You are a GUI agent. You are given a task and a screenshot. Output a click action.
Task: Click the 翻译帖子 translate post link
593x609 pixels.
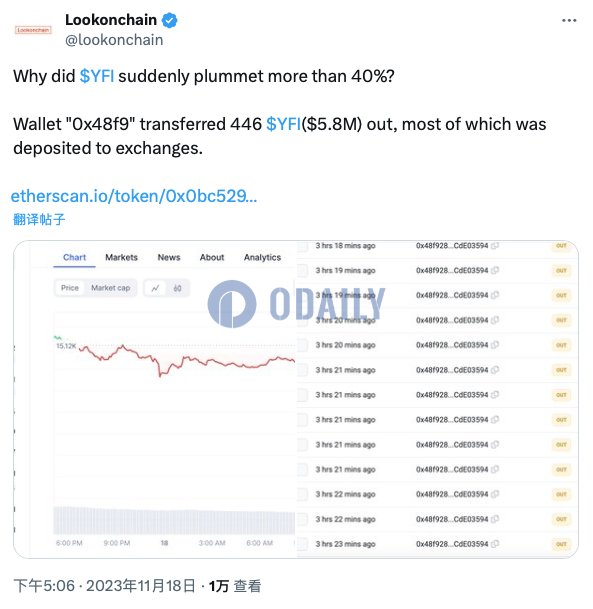coord(39,219)
